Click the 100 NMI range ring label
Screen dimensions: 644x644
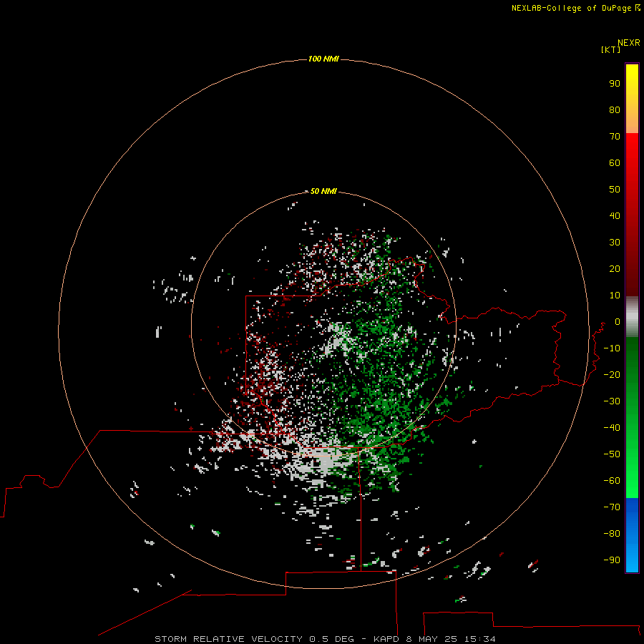[x=323, y=59]
